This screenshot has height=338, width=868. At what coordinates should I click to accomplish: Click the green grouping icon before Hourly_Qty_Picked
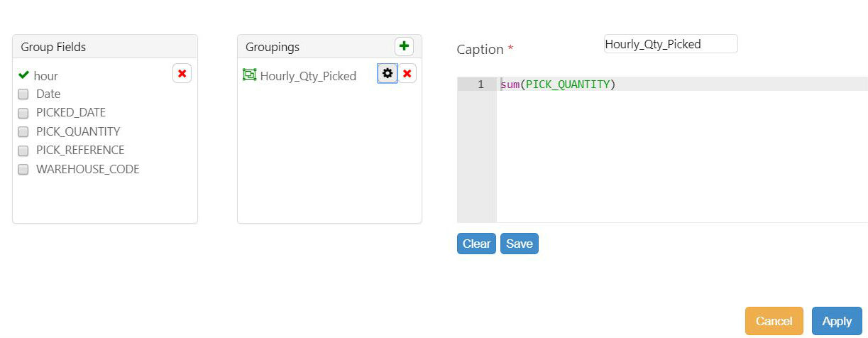pos(249,75)
